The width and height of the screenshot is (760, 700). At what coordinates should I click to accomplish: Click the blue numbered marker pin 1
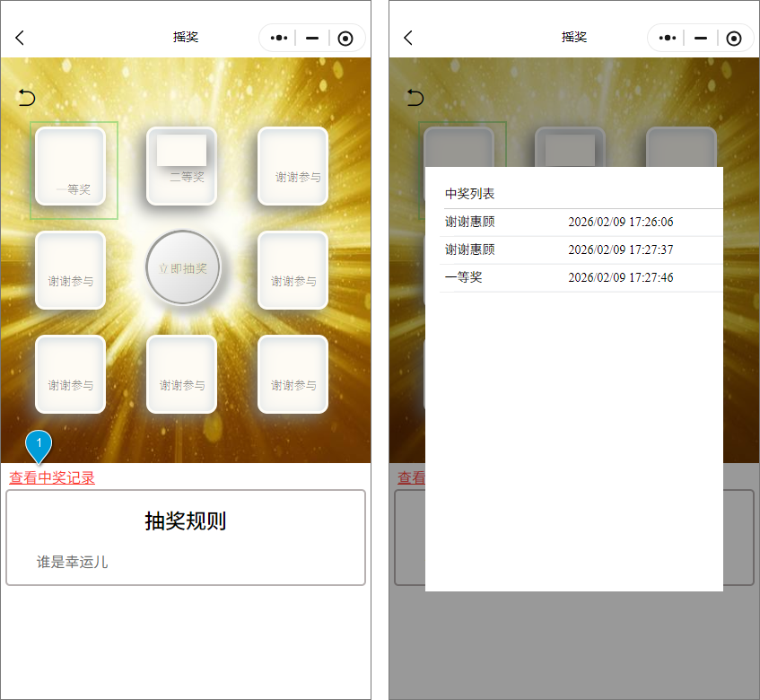point(39,445)
